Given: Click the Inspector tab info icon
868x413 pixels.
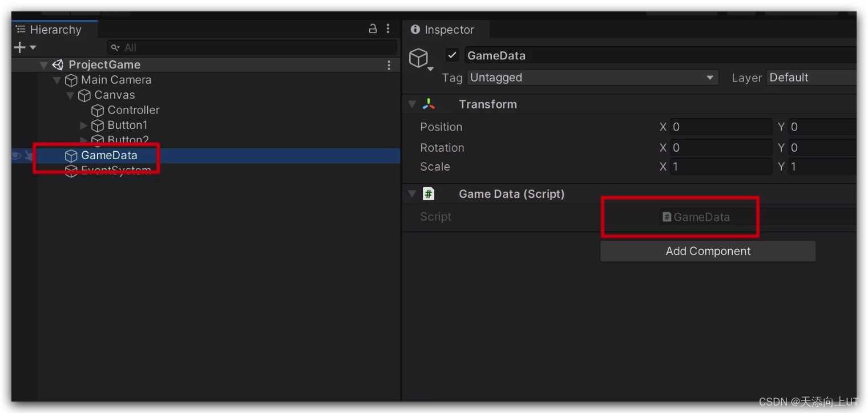Looking at the screenshot, I should click(415, 30).
